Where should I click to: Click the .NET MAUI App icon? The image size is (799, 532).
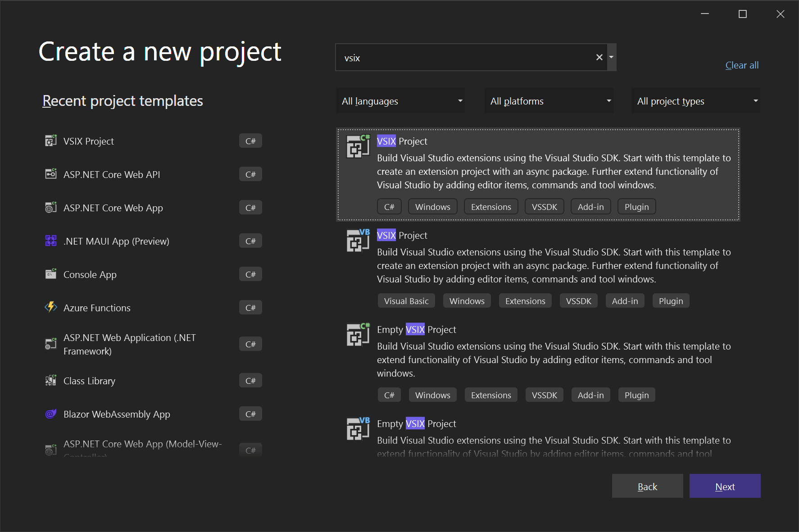pos(50,241)
